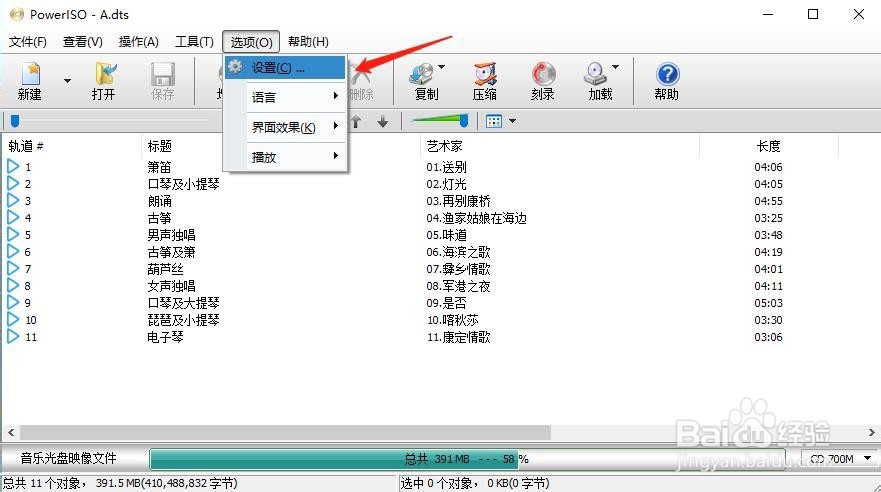
Task: Click the title cell 电子琴
Action: tap(165, 337)
